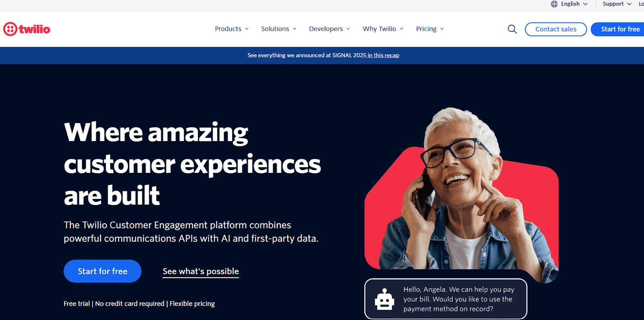
Task: Expand the Pricing dropdown chevron
Action: point(442,29)
